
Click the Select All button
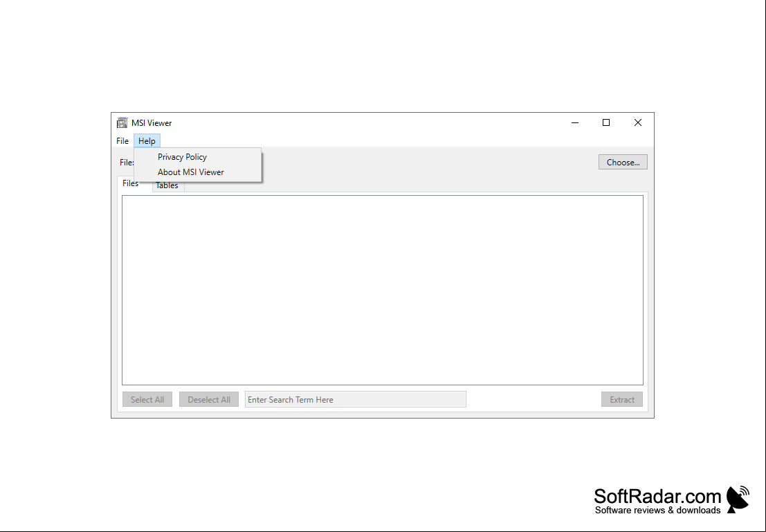[x=147, y=400]
